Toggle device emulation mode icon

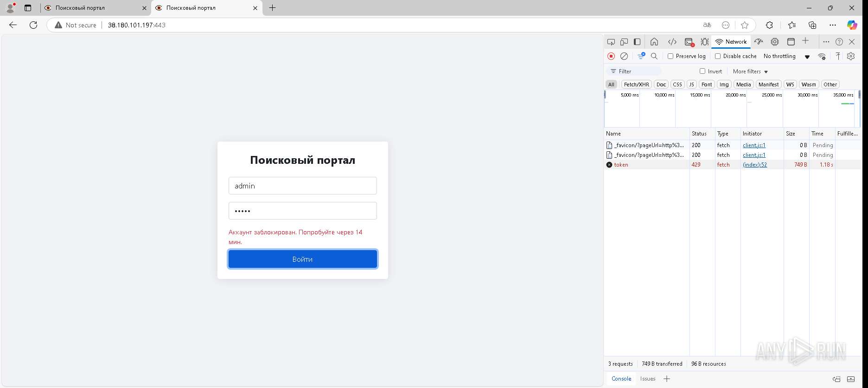(624, 42)
